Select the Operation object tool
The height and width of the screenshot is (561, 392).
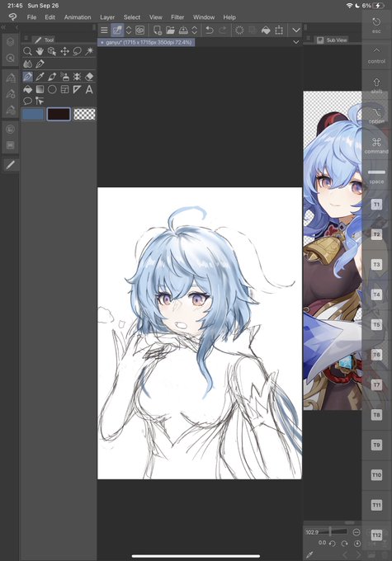pos(52,51)
